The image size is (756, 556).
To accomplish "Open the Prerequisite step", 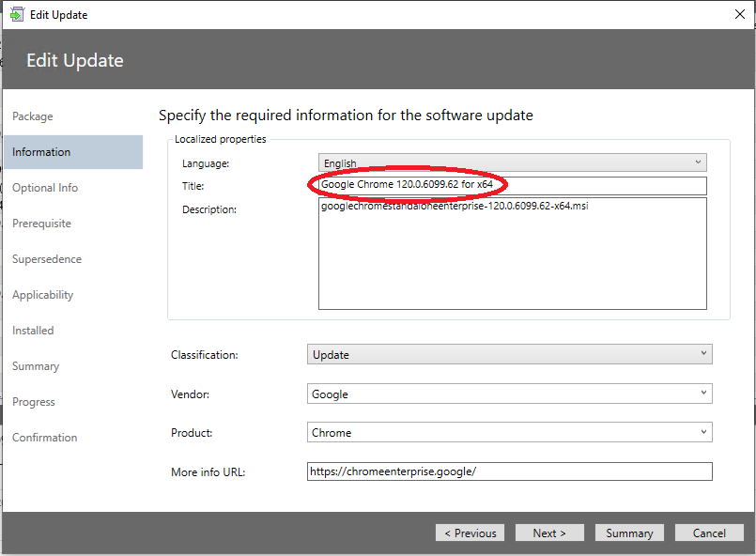I will pyautogui.click(x=41, y=224).
